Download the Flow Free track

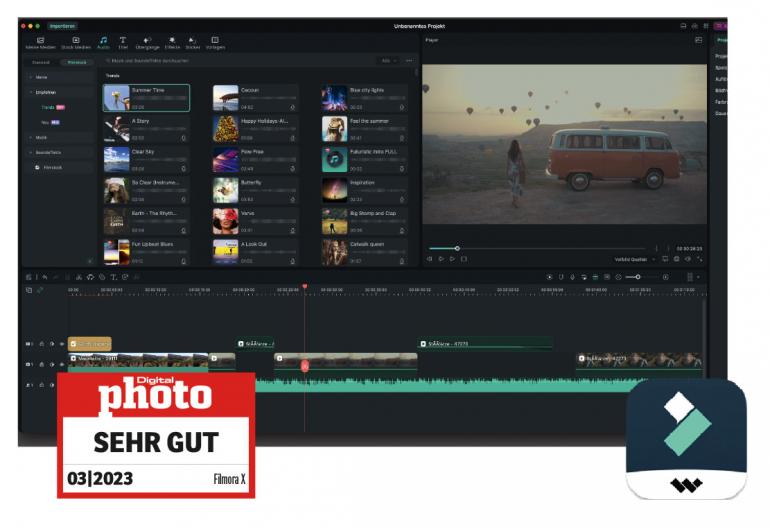tap(293, 169)
